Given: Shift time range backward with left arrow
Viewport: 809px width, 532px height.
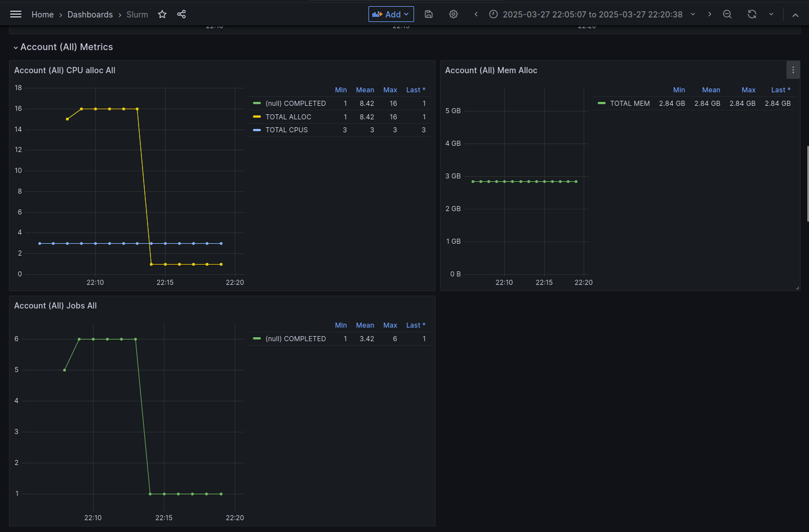Looking at the screenshot, I should tap(476, 14).
